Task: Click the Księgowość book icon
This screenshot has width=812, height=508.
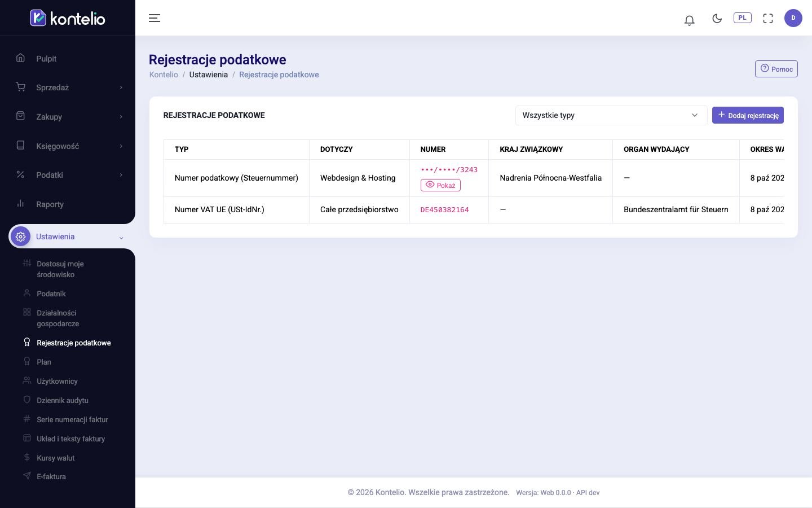Action: pos(20,145)
